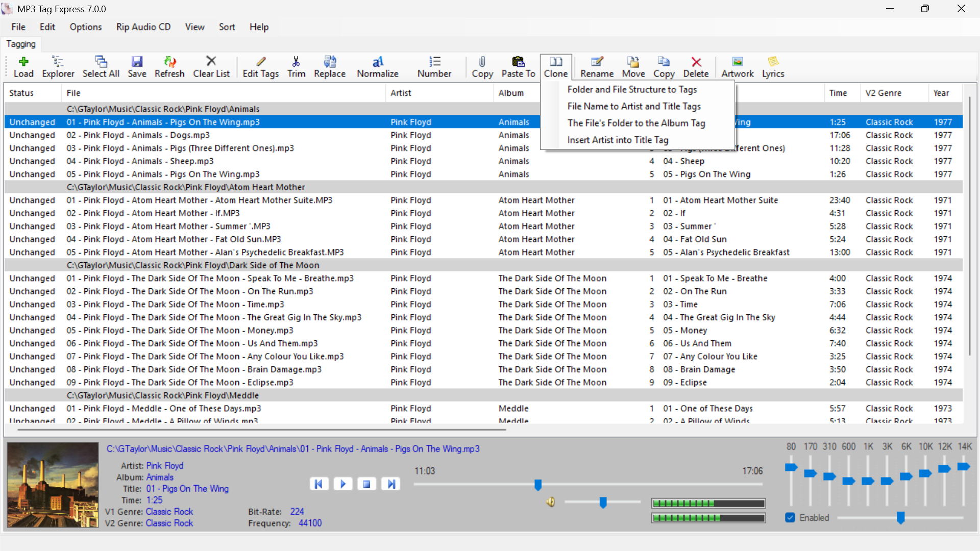Select row 04 - Fat Old Sun.MP3

pos(483,239)
